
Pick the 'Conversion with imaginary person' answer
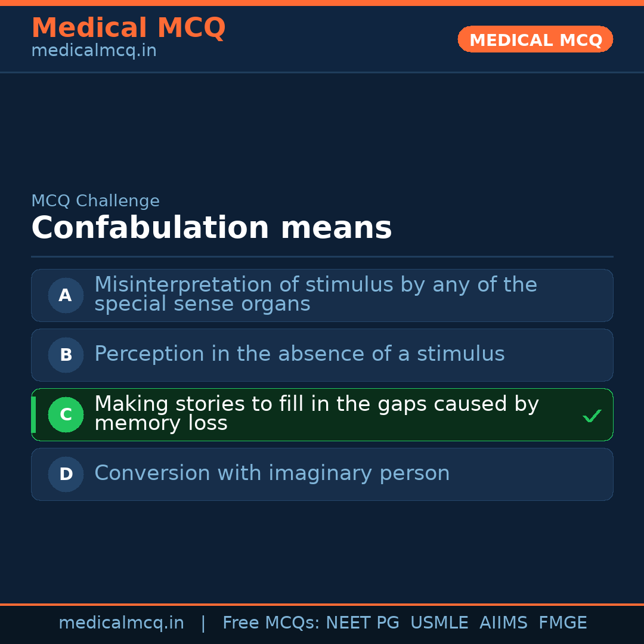click(x=272, y=473)
